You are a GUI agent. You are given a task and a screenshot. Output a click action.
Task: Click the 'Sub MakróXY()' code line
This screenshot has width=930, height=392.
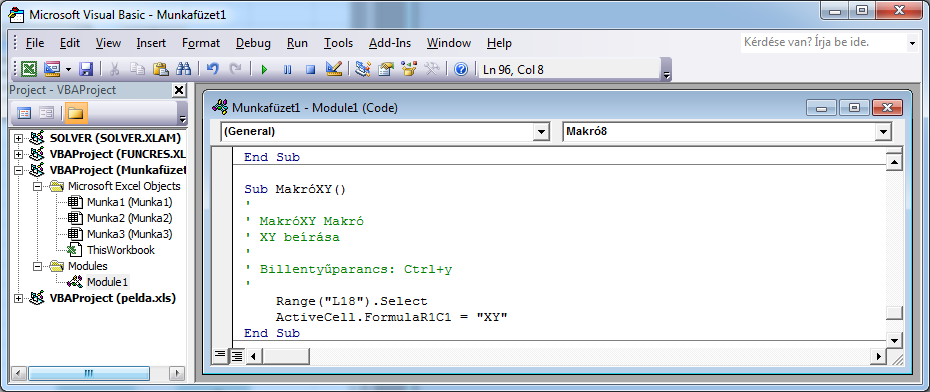coord(295,190)
